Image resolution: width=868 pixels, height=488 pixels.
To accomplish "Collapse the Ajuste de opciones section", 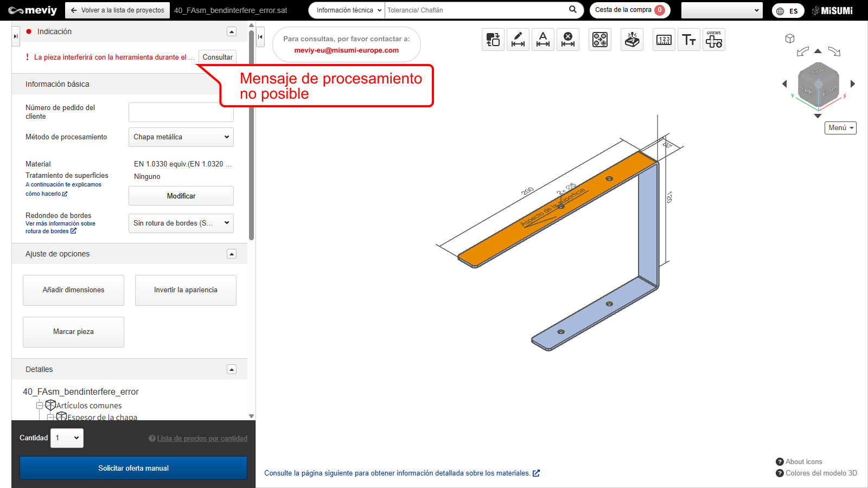I will (x=232, y=254).
